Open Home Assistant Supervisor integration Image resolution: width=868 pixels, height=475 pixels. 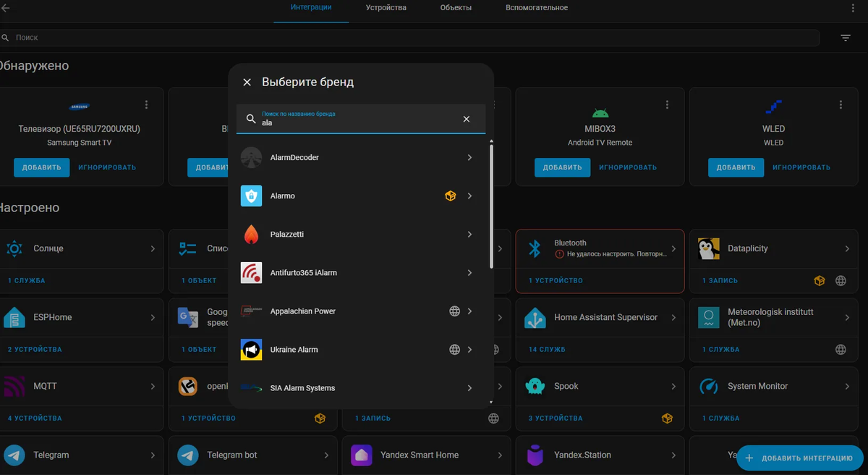coord(600,317)
